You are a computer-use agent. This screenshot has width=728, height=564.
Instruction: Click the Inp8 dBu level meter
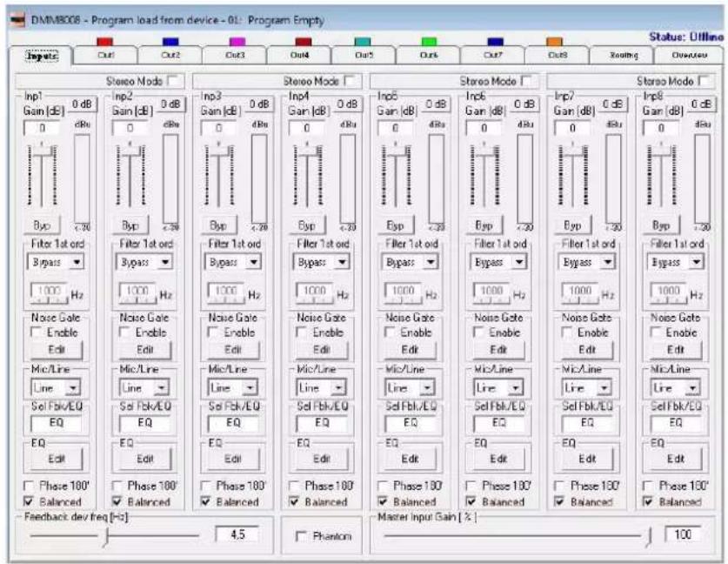point(702,179)
